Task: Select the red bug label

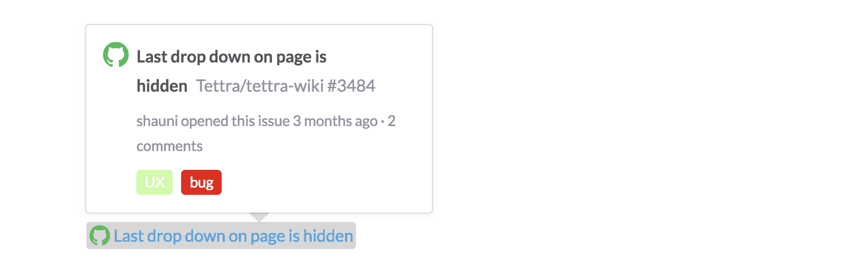Action: [x=201, y=182]
